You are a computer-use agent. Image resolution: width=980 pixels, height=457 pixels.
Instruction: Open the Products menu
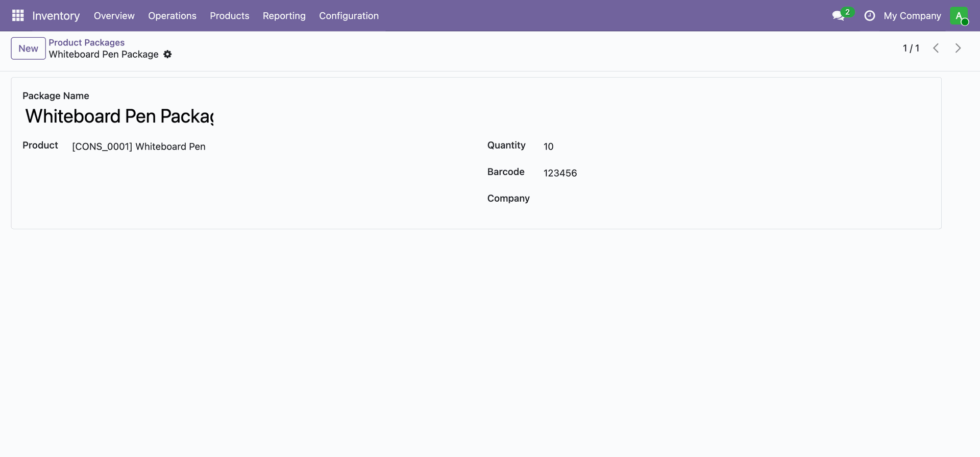coord(230,16)
